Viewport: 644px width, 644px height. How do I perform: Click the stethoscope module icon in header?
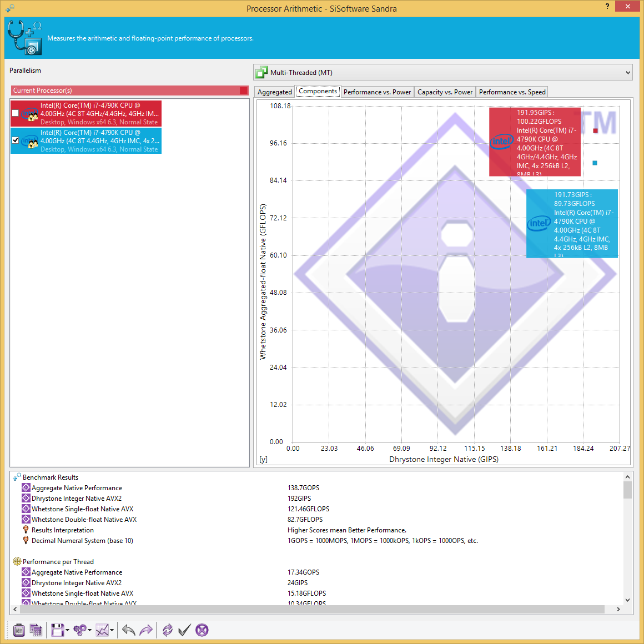pyautogui.click(x=24, y=37)
